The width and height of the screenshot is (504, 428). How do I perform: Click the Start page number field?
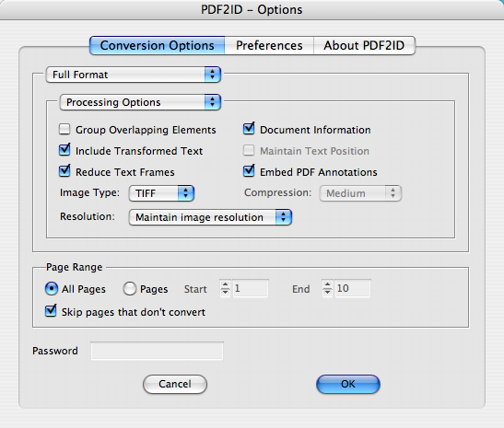click(x=251, y=288)
